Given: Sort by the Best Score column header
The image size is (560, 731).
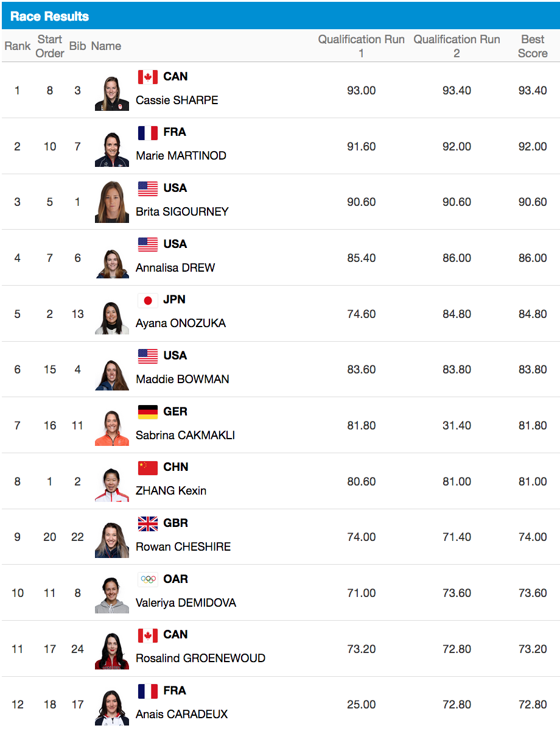Looking at the screenshot, I should (533, 46).
